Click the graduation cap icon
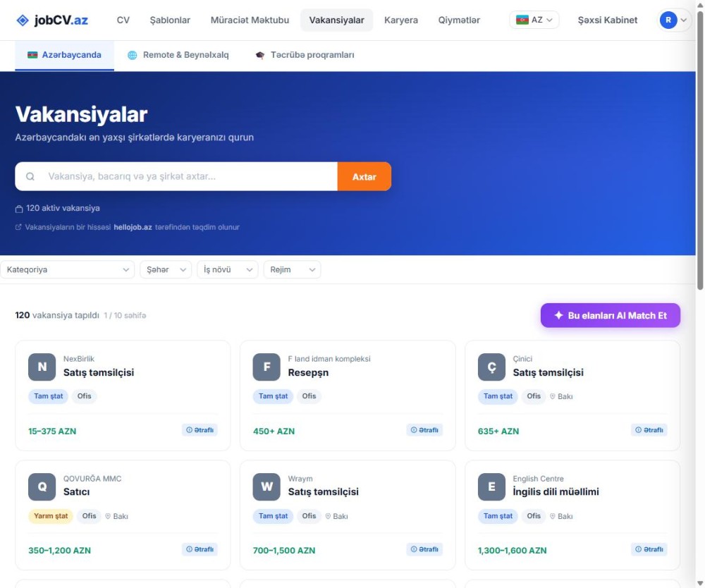Viewport: 705px width, 588px height. click(x=260, y=55)
